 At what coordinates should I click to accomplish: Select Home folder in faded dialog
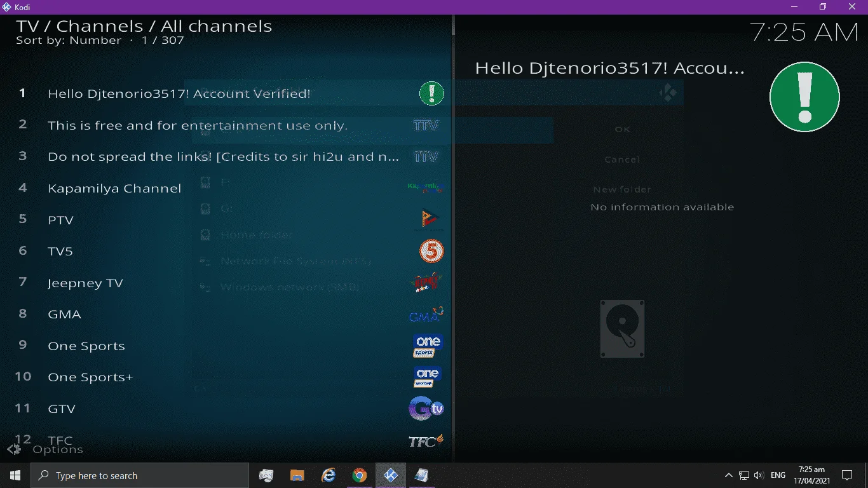click(x=256, y=235)
